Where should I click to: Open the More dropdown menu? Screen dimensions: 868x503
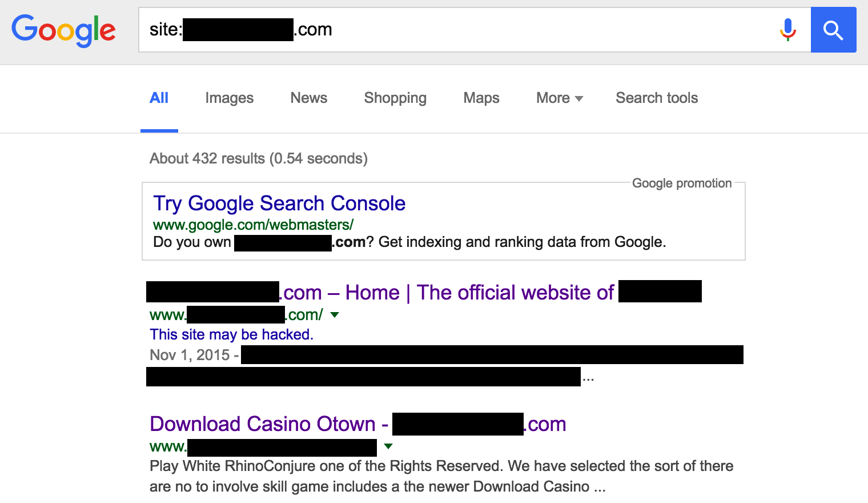(560, 98)
